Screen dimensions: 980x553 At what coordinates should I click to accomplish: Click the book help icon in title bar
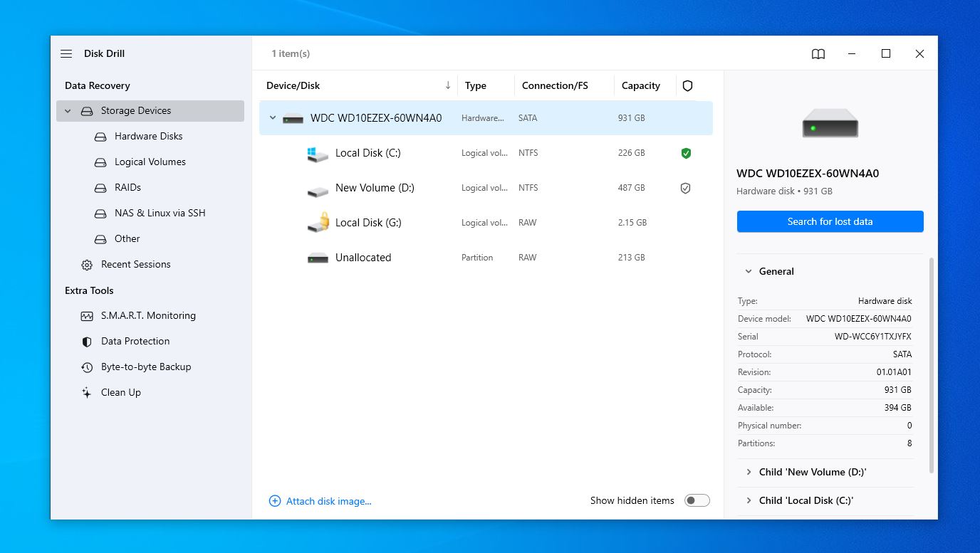tap(818, 54)
